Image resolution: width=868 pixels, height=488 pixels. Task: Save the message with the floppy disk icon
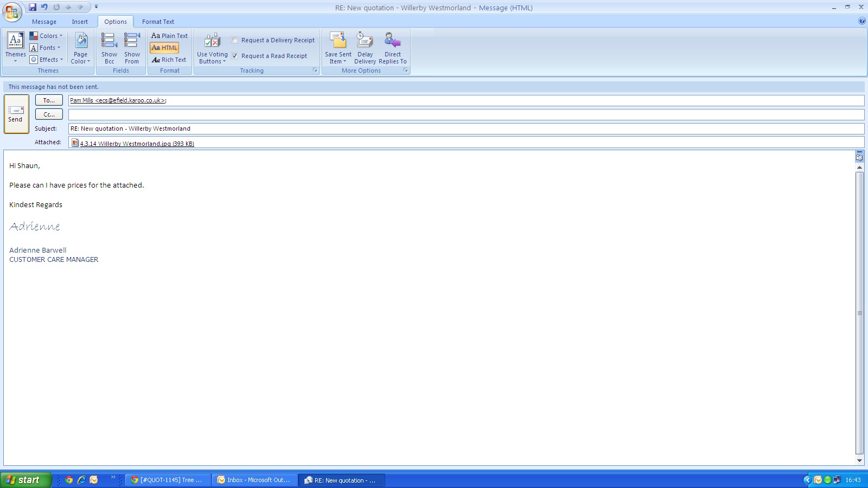click(33, 7)
